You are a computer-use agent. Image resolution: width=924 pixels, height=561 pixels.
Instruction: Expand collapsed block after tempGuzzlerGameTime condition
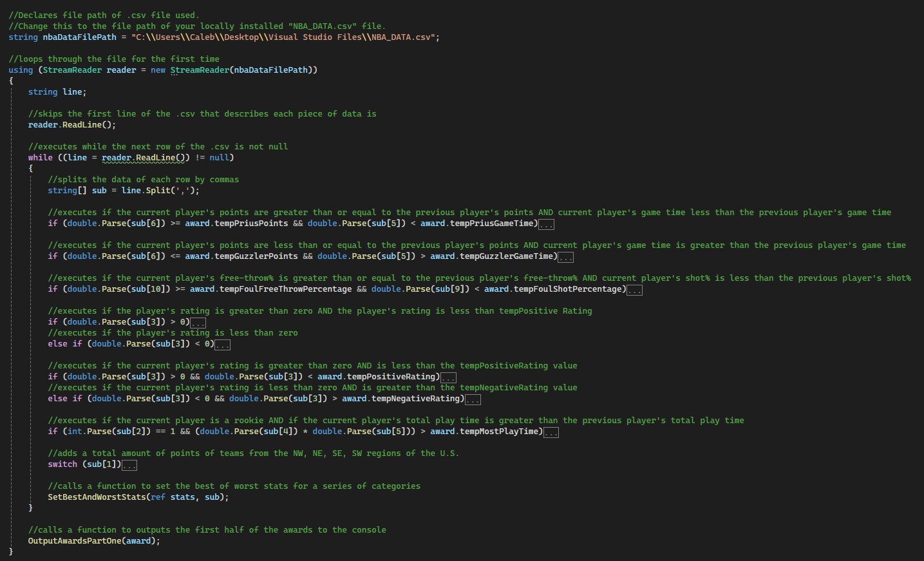[565, 257]
